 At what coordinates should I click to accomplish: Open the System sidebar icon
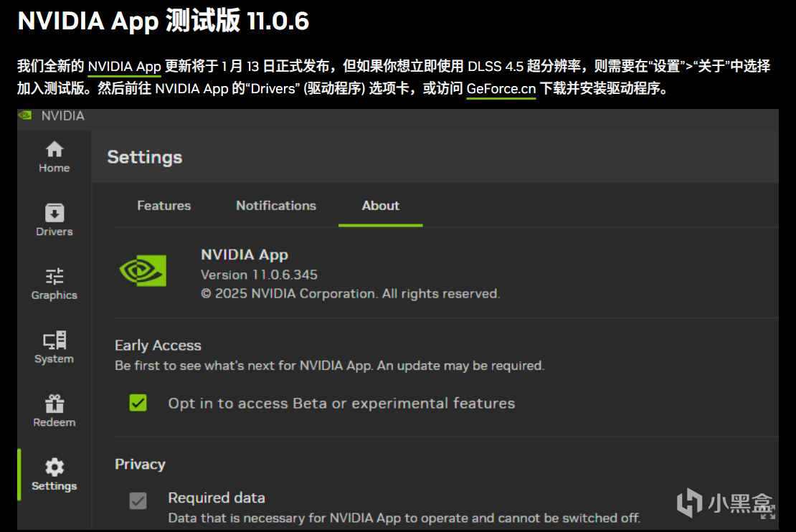click(x=55, y=340)
